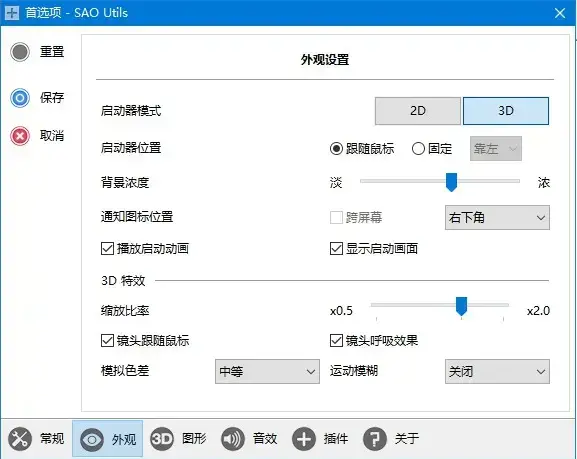
Task: Click the 淡 label beside slider
Action: point(336,182)
